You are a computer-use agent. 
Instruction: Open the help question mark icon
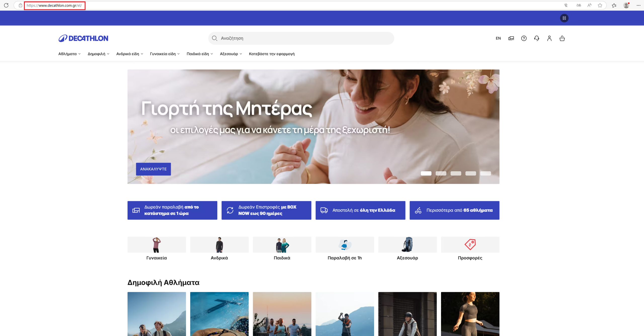(524, 38)
